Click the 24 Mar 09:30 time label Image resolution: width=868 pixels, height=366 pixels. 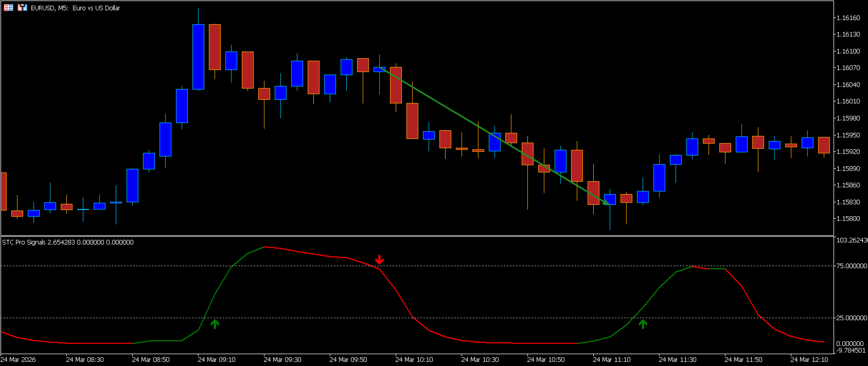point(282,360)
